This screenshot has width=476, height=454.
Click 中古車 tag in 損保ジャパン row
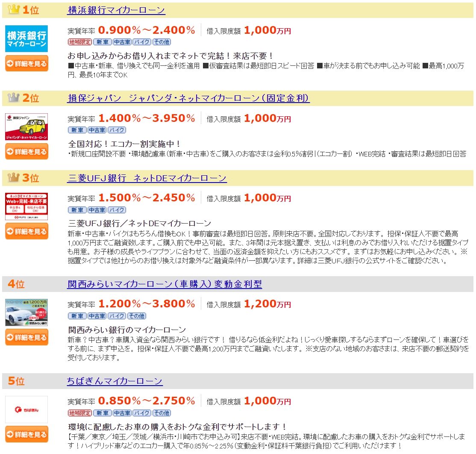coord(97,130)
